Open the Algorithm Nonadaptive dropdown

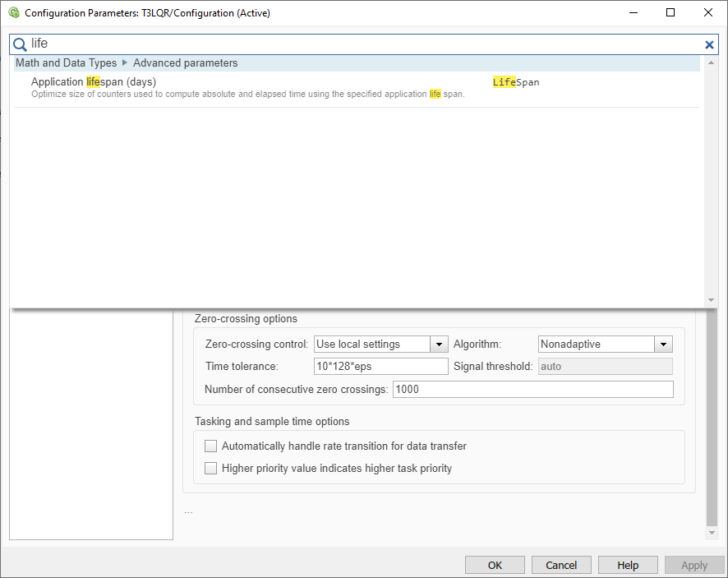click(x=605, y=344)
